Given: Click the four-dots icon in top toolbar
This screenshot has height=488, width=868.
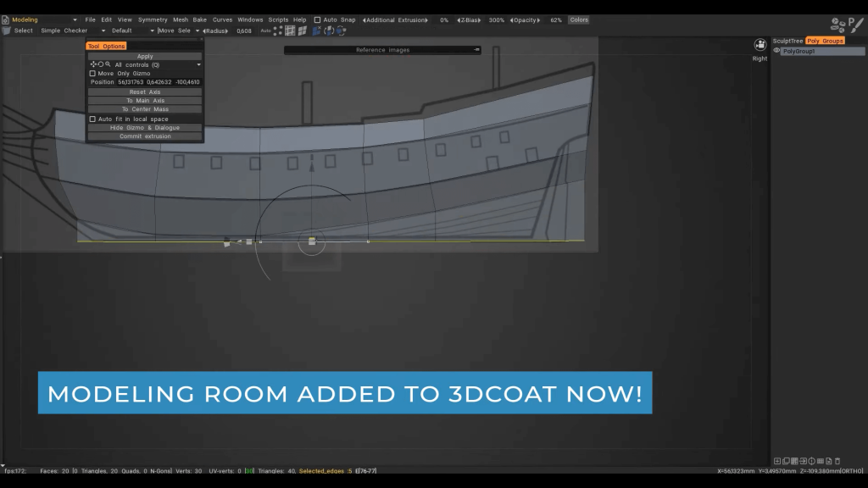Looking at the screenshot, I should point(278,31).
